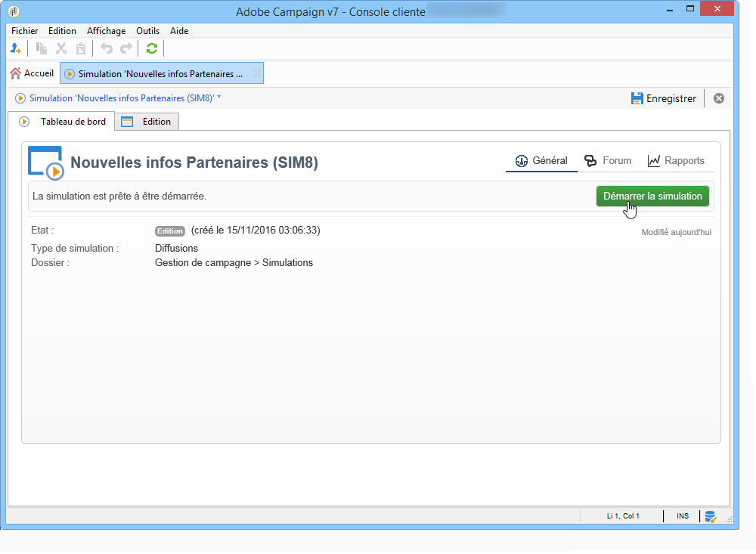Click the 'Dossier :' label
Screen dimensions: 756x554
click(50, 263)
